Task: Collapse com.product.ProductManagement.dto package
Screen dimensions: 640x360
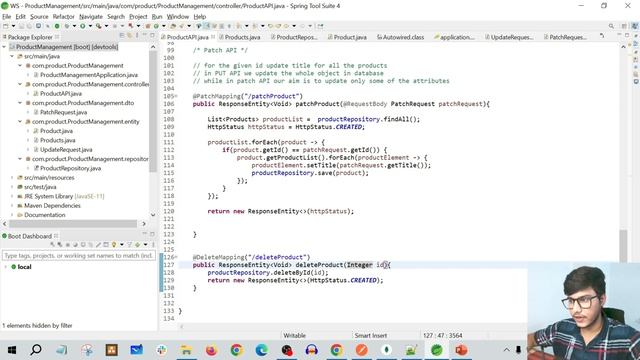Action: point(20,103)
